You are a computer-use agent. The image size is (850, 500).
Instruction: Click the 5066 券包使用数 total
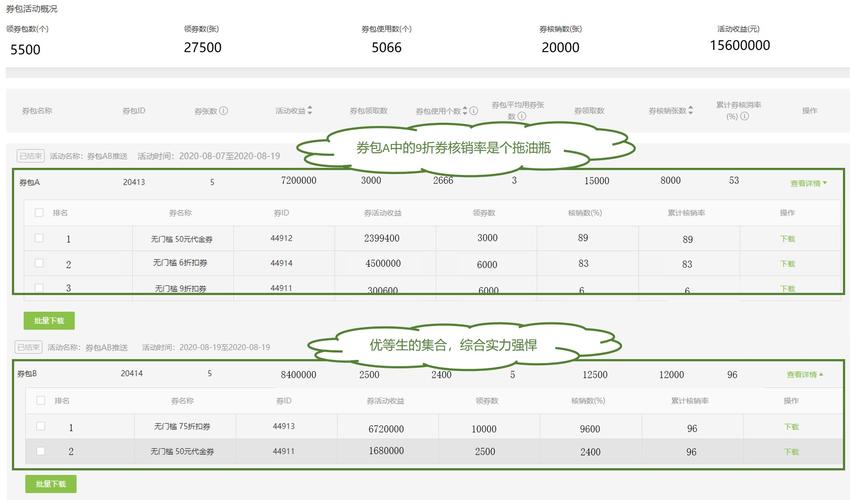pyautogui.click(x=387, y=48)
